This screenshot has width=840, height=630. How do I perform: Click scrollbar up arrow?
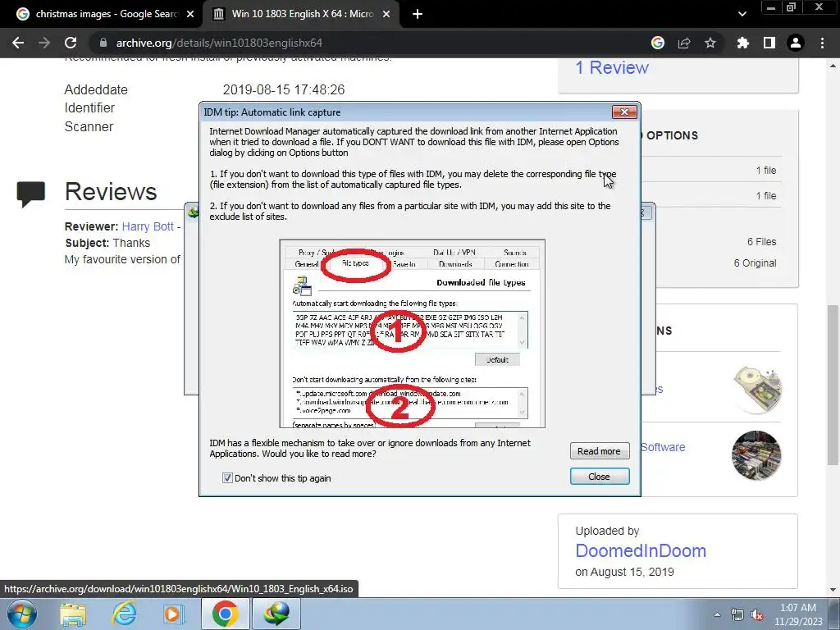pos(833,66)
